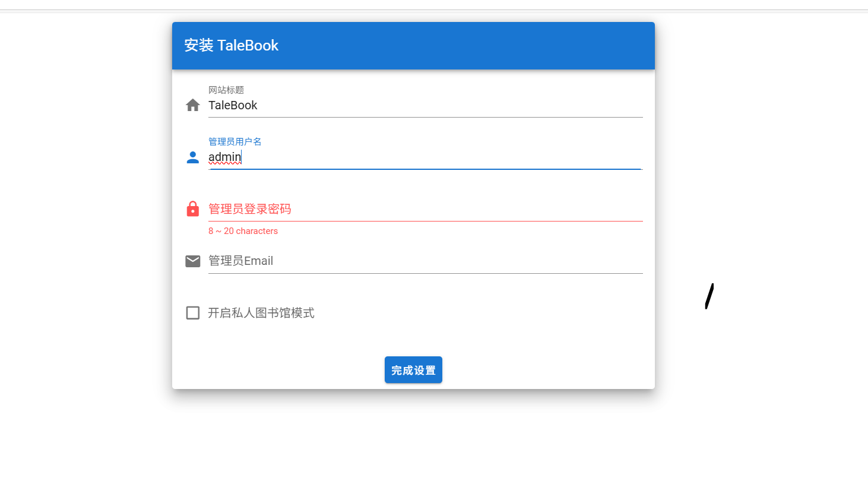The height and width of the screenshot is (487, 868).
Task: Click the black slash mark on the right
Action: click(709, 296)
